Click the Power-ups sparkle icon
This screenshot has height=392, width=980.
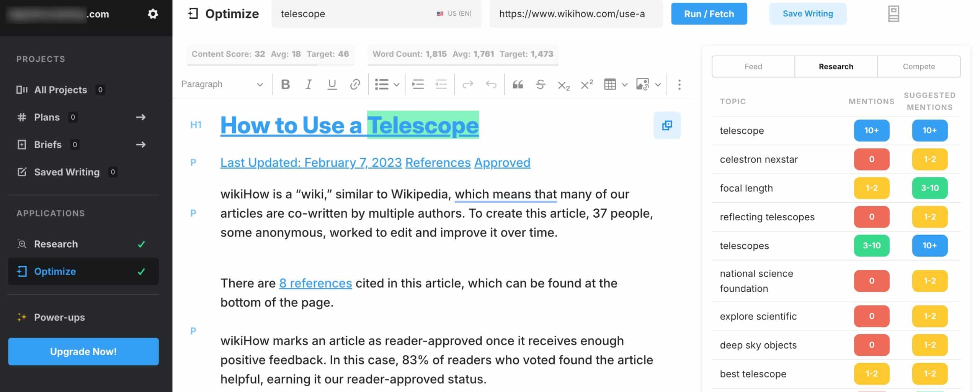point(22,317)
